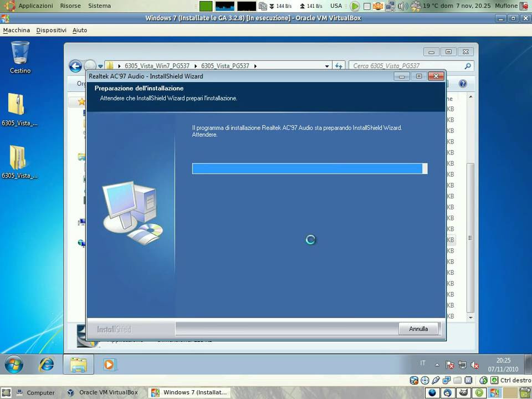532x399 pixels.
Task: Open GNOME trash applet in bottom panel
Action: coord(525,393)
